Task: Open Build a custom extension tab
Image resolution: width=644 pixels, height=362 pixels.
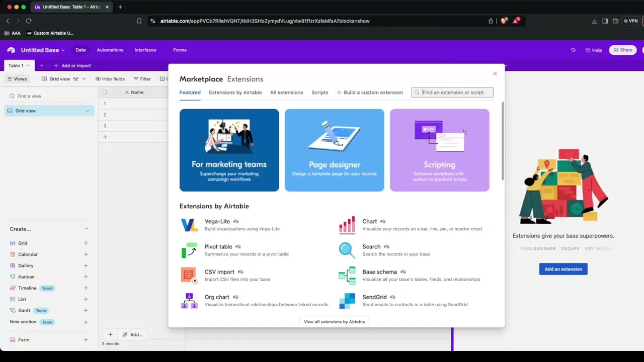Action: pos(370,93)
